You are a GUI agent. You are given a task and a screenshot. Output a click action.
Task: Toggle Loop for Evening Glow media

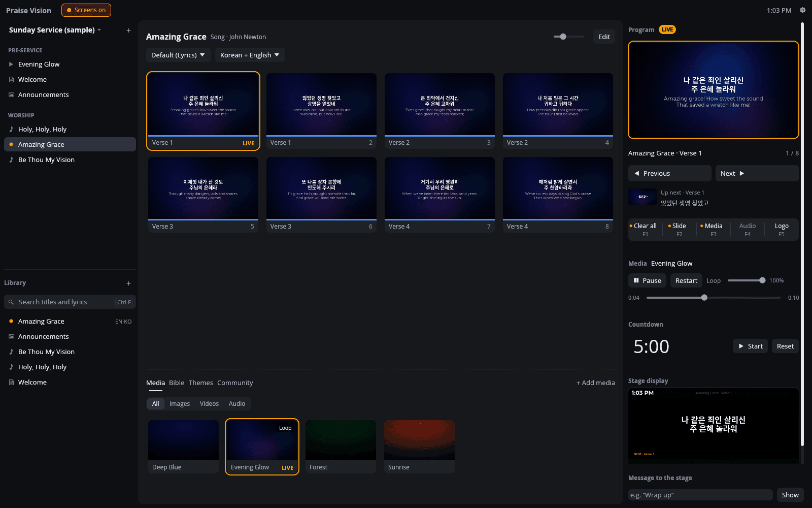[714, 281]
